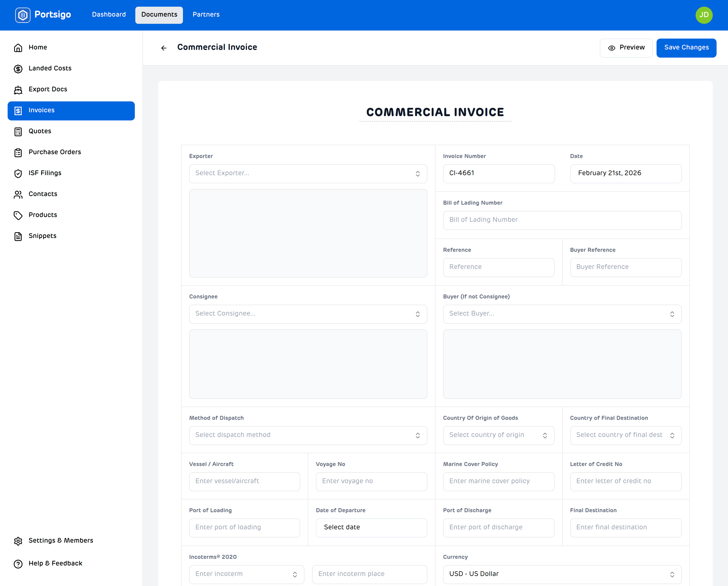Open Settings & Members
Image resolution: width=728 pixels, height=586 pixels.
pyautogui.click(x=71, y=541)
